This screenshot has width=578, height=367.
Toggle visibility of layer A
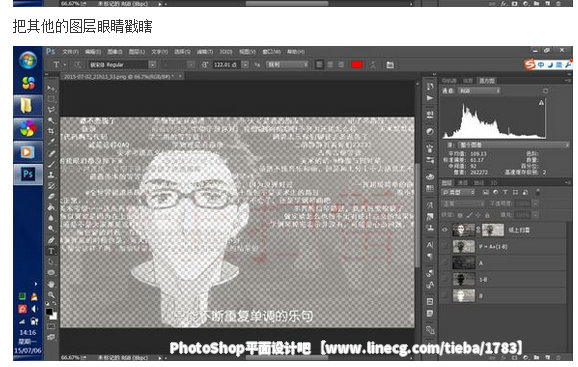coord(445,263)
